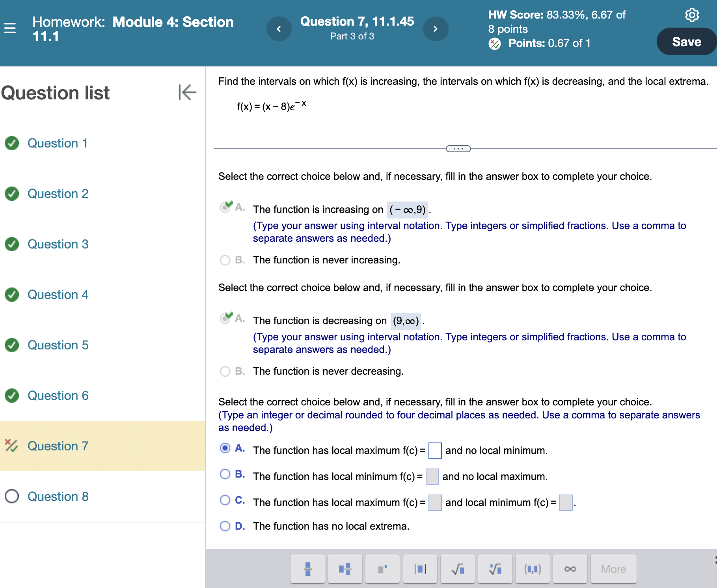Open Question 3 from the list

pos(58,244)
